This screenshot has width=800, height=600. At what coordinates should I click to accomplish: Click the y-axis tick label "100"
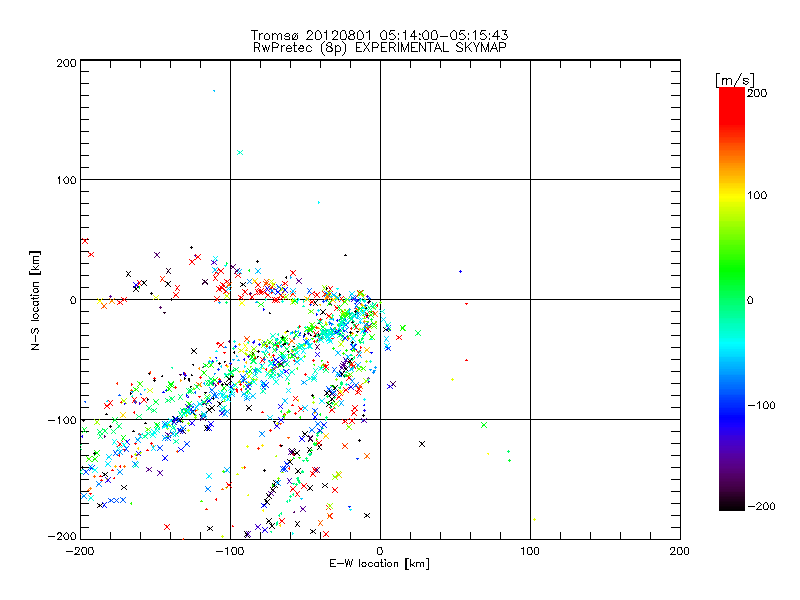click(x=67, y=180)
